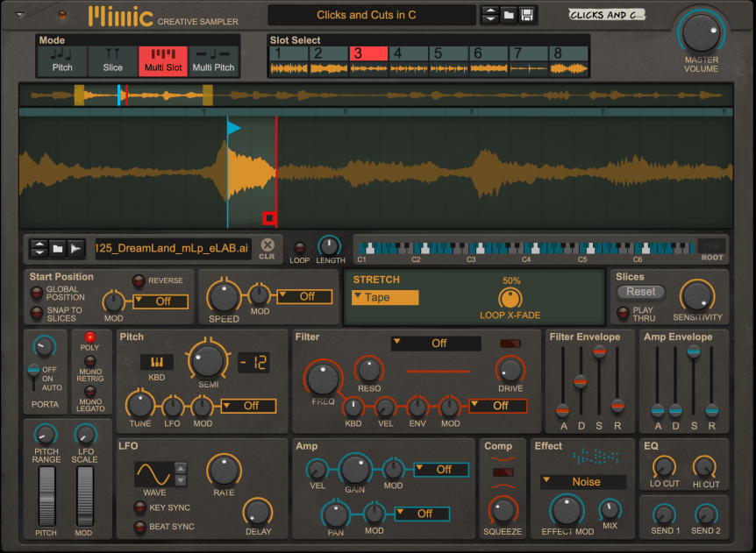The width and height of the screenshot is (756, 553).
Task: Click the sample waveform edit icon
Action: (76, 249)
